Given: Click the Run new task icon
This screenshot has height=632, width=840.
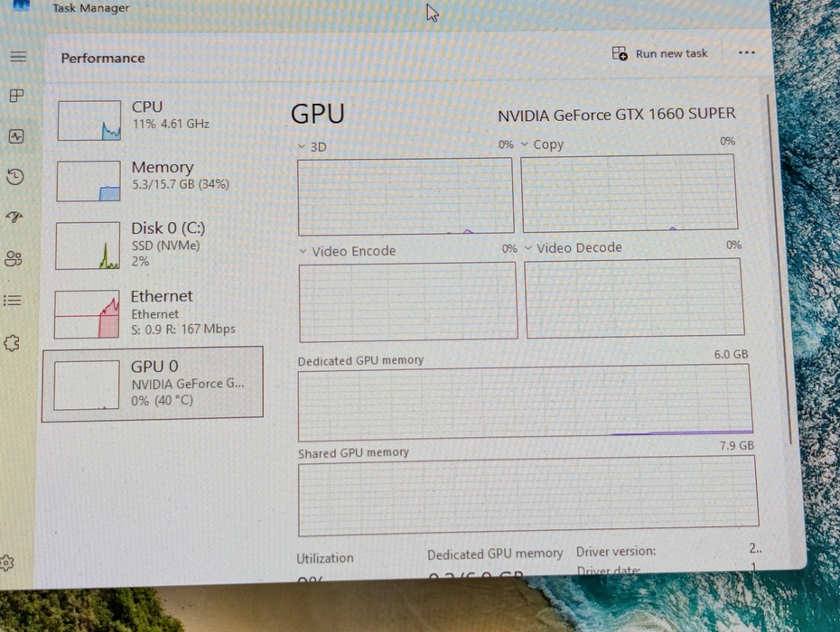Looking at the screenshot, I should pos(620,53).
